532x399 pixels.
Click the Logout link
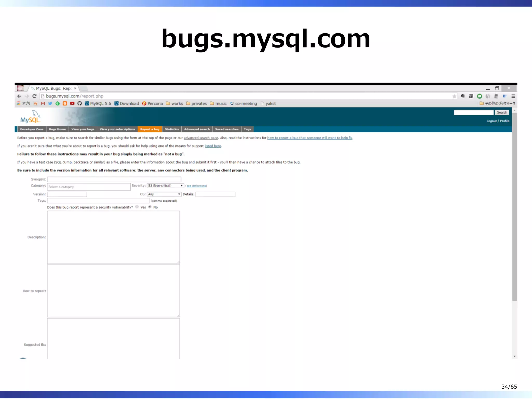tap(491, 121)
